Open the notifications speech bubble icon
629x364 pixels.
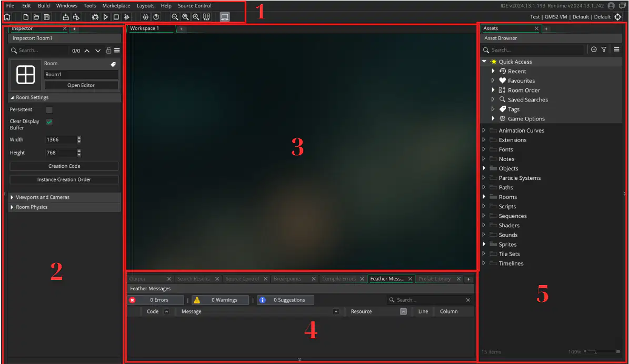tap(622, 6)
